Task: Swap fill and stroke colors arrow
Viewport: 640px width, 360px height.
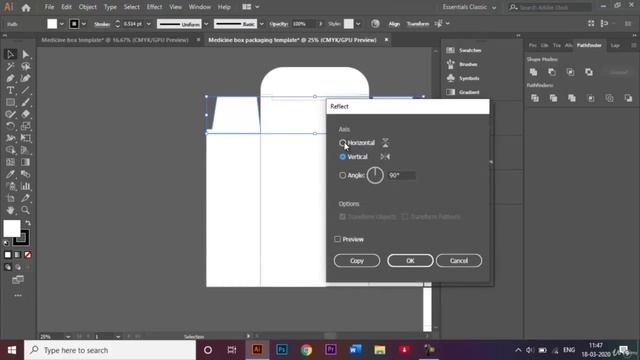Action: pos(28,223)
